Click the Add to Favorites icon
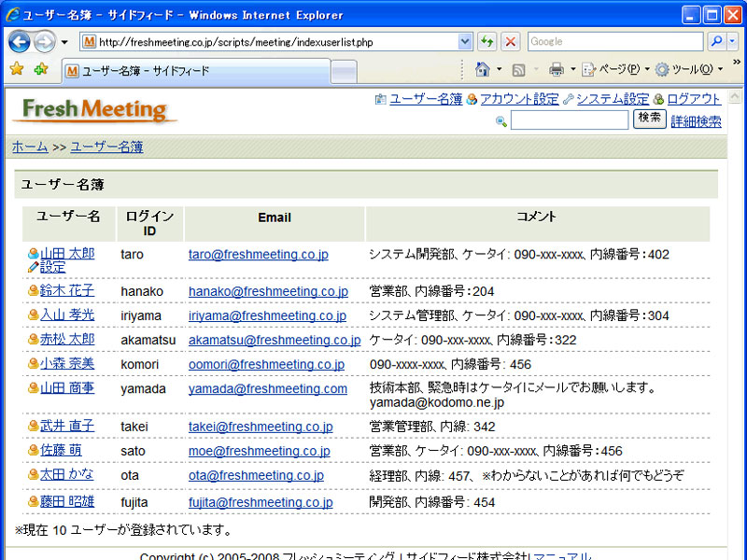Screen dimensions: 747x560 [x=40, y=70]
